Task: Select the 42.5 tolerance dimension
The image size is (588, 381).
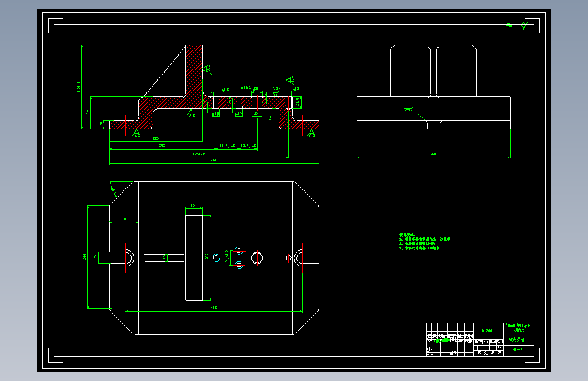Action: pyautogui.click(x=248, y=146)
